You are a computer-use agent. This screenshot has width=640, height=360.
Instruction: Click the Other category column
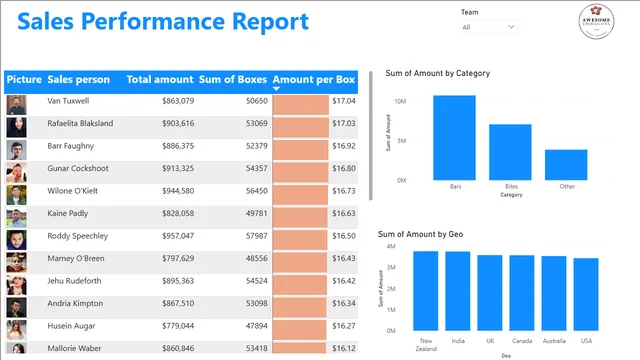pos(566,164)
